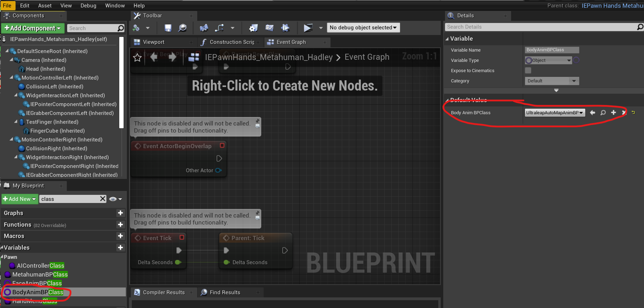The image size is (644, 308).
Task: Compile the blueprint using the Compile icon
Action: (136, 28)
